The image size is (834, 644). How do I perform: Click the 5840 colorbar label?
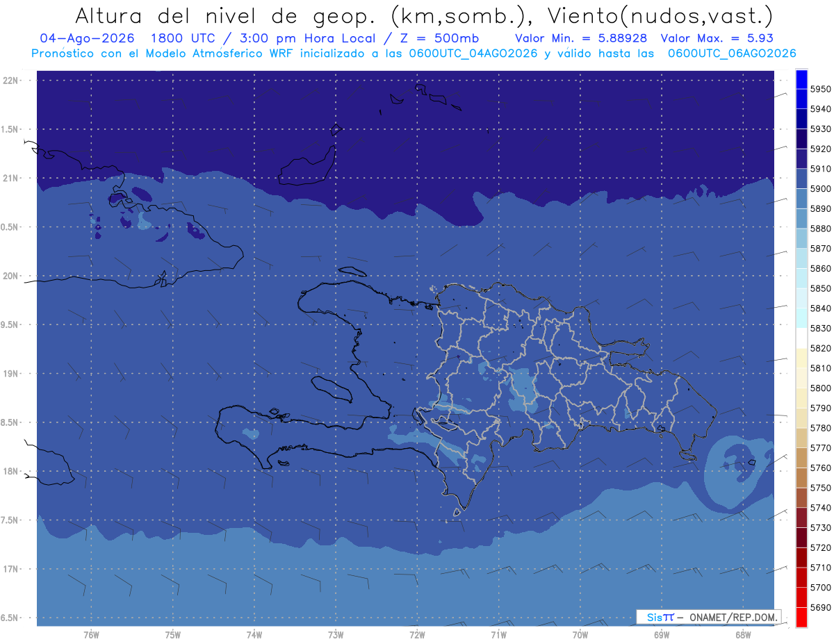click(821, 308)
